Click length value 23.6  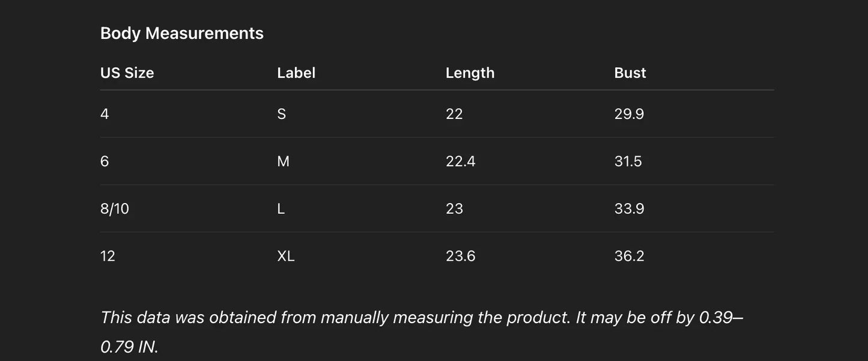(x=460, y=256)
